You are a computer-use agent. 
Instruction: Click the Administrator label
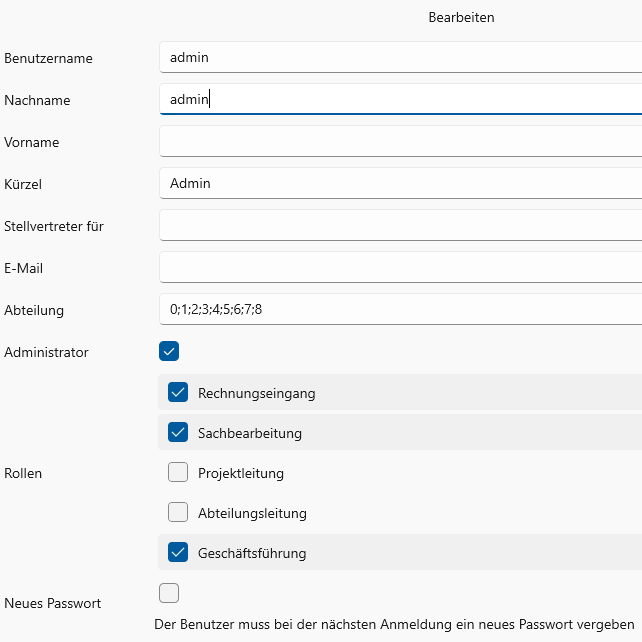46,352
